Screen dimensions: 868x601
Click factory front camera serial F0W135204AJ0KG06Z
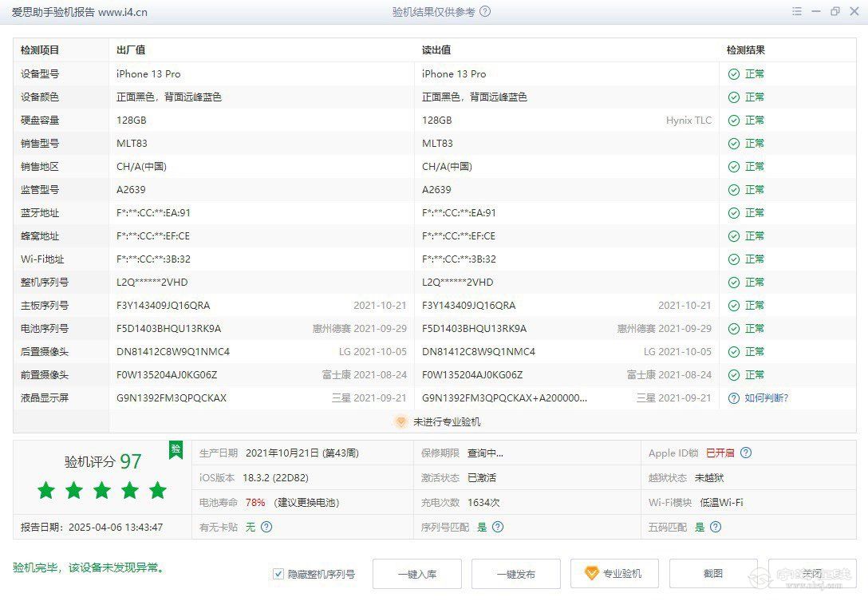[x=167, y=376]
